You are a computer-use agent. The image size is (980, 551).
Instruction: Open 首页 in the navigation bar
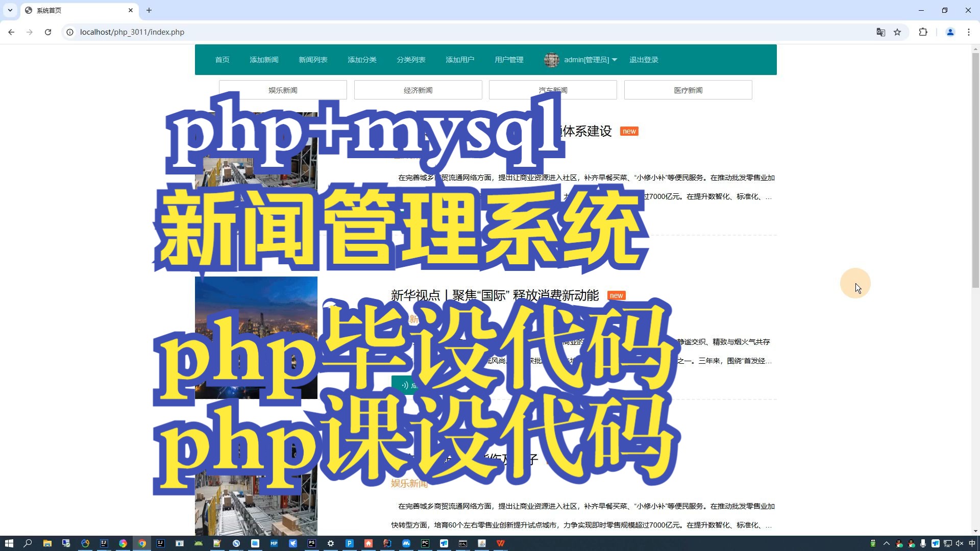pyautogui.click(x=222, y=60)
